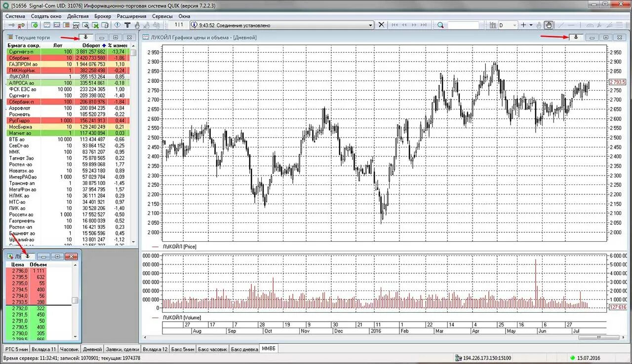The height and width of the screenshot is (364, 632).
Task: Click Текущие торги window title icon
Action: 10,37
